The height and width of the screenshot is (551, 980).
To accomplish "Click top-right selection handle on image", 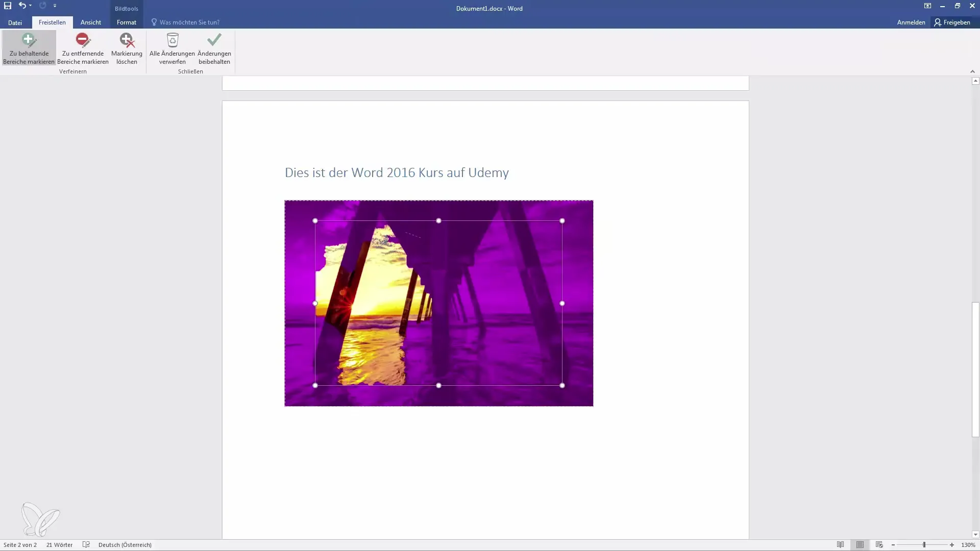I will pos(562,221).
